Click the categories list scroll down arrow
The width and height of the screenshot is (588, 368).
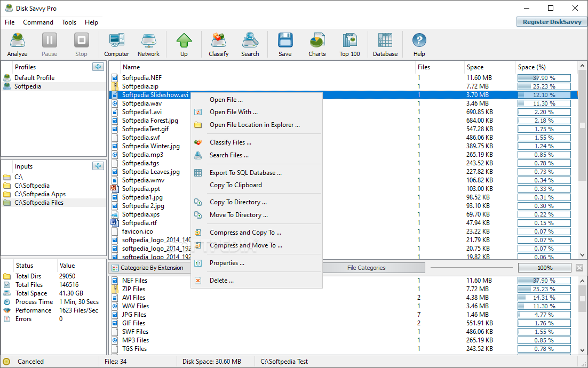[582, 350]
